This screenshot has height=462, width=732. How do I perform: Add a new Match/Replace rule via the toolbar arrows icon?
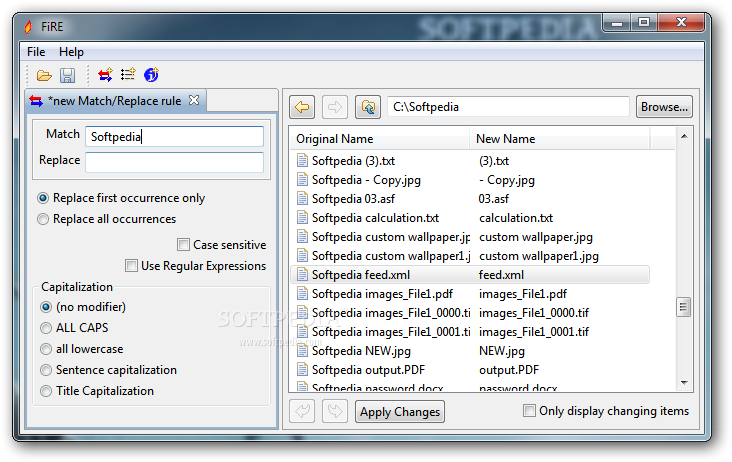[x=106, y=75]
